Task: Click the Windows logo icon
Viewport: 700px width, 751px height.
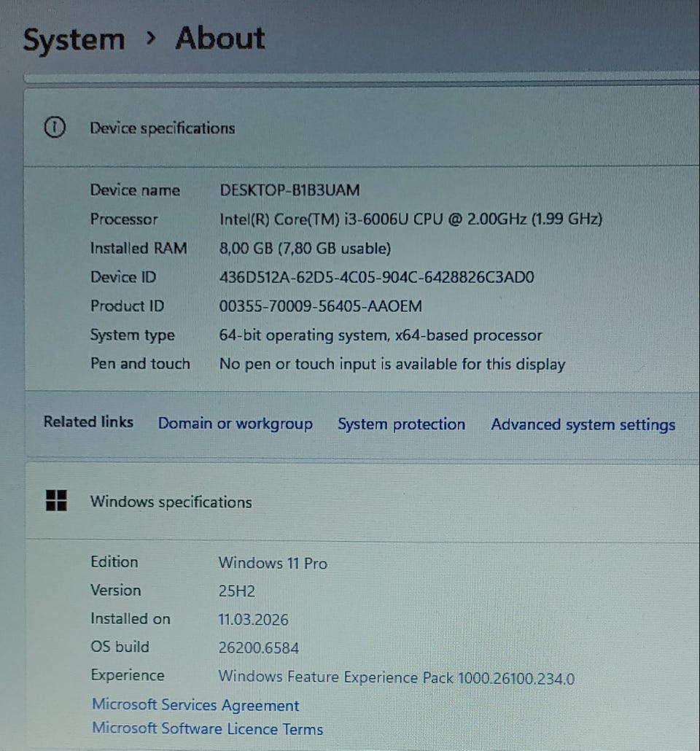Action: click(x=56, y=500)
